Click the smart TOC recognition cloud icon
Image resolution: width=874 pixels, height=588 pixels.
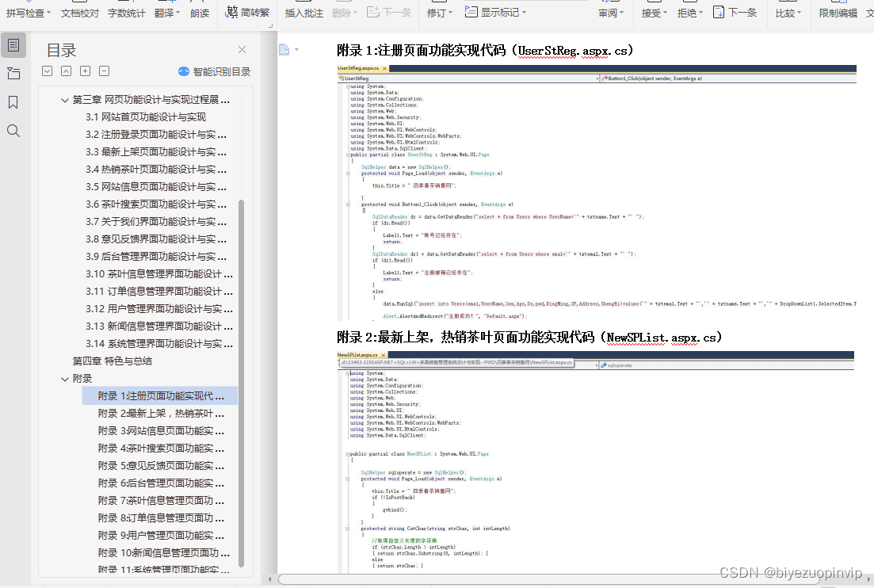click(x=183, y=71)
